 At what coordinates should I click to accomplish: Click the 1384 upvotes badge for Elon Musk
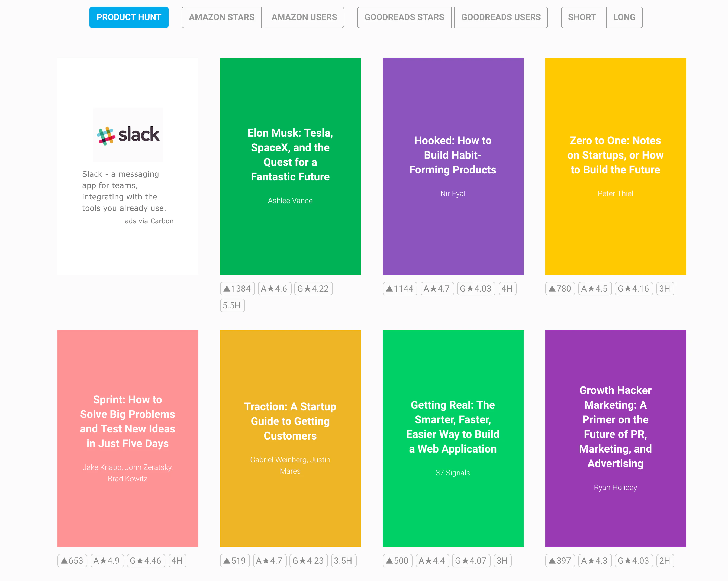pyautogui.click(x=237, y=289)
